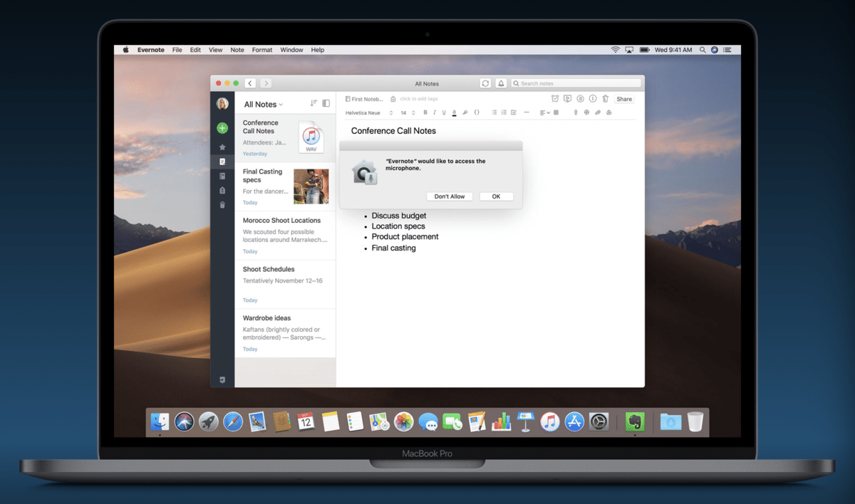Image resolution: width=855 pixels, height=504 pixels.
Task: Insert a horizontal rule in the note
Action: [527, 112]
